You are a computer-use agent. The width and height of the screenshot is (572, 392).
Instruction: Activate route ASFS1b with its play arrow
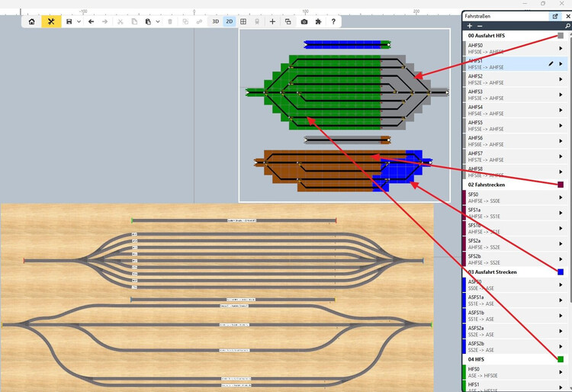pyautogui.click(x=561, y=316)
